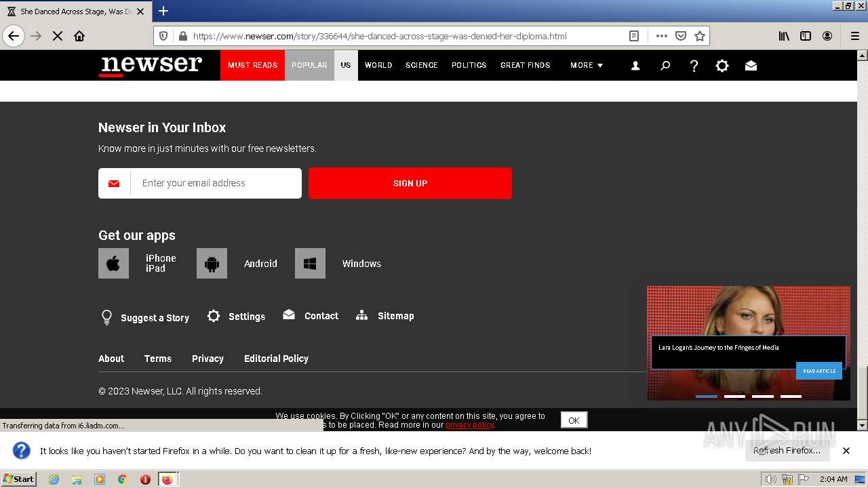This screenshot has height=488, width=868.
Task: Open the Terms footer link
Action: pyautogui.click(x=158, y=359)
